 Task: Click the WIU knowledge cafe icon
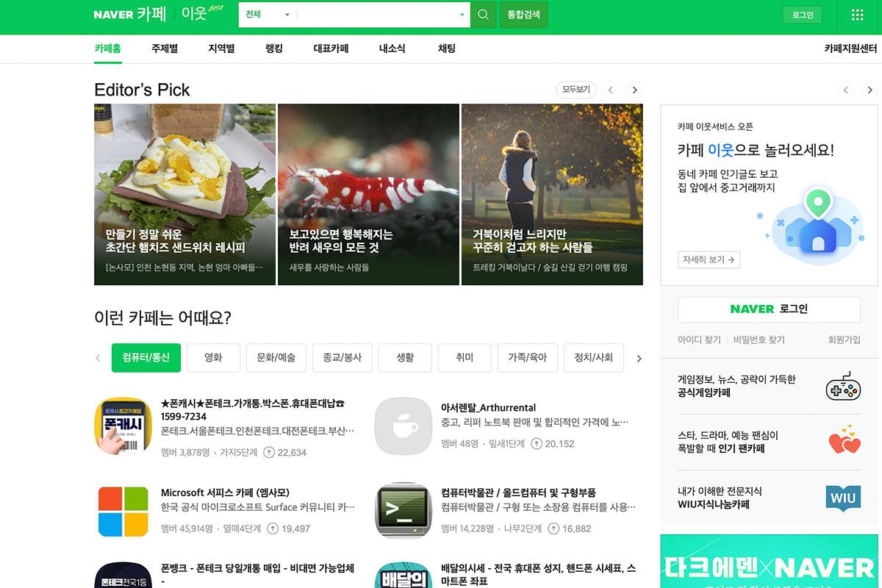point(842,498)
